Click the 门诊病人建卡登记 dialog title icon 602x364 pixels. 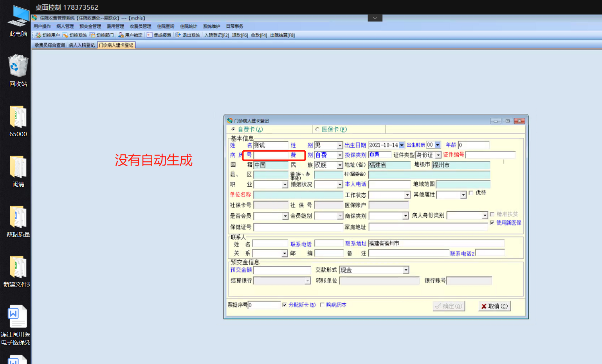pyautogui.click(x=230, y=121)
